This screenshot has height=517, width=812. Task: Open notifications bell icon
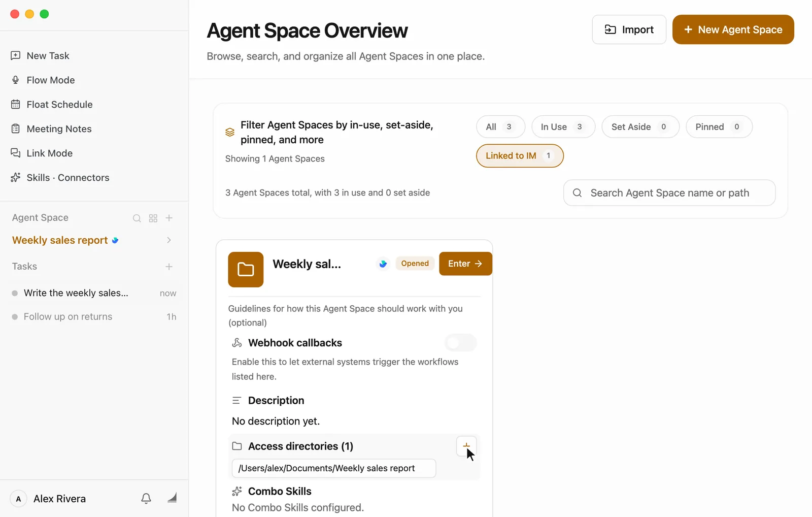(146, 499)
